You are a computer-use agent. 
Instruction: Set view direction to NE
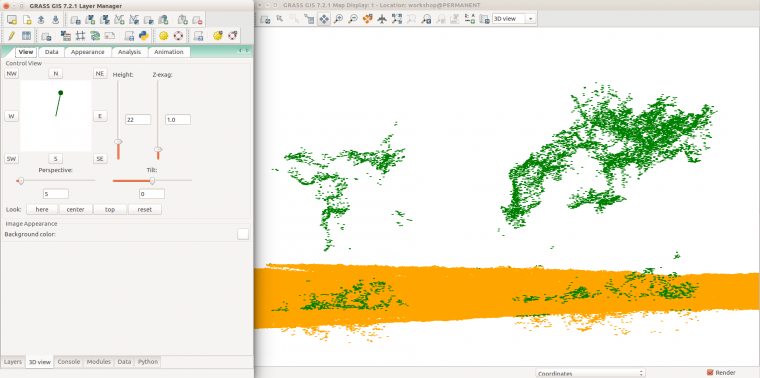click(x=100, y=74)
